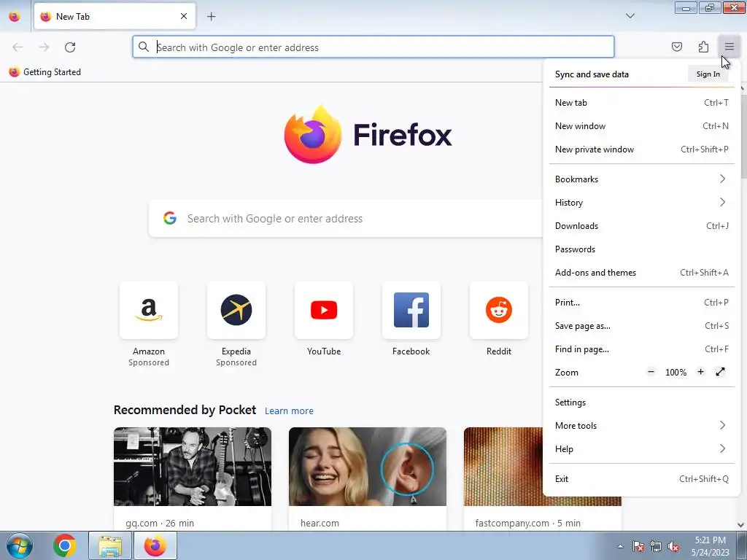The width and height of the screenshot is (747, 560).
Task: Click the Learn more Pocket link
Action: coord(289,411)
